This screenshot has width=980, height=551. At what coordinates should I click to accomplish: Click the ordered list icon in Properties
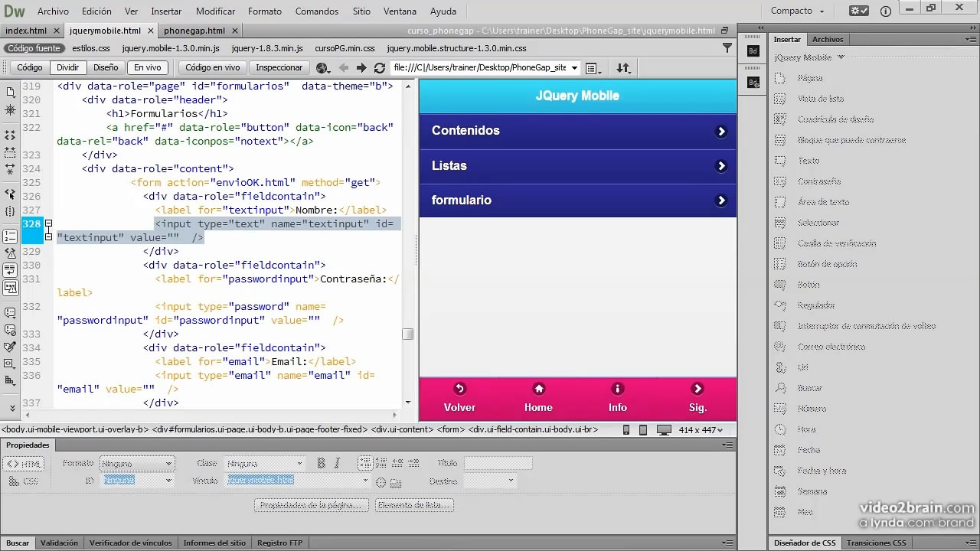(381, 463)
